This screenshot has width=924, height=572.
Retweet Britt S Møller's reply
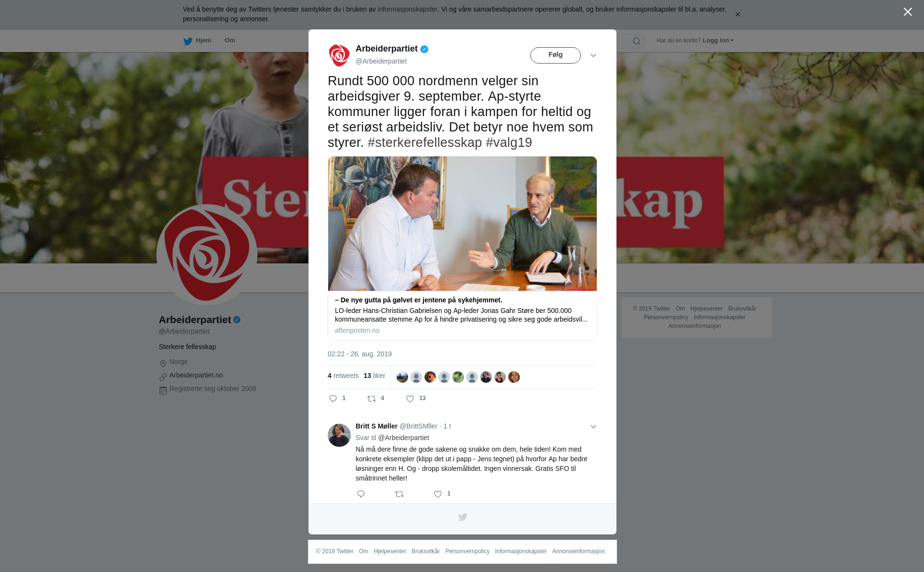click(399, 494)
